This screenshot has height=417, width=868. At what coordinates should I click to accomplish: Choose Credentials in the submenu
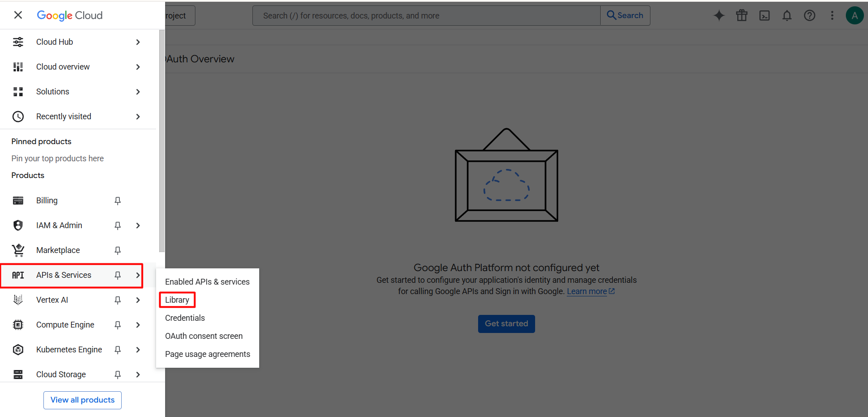[185, 318]
